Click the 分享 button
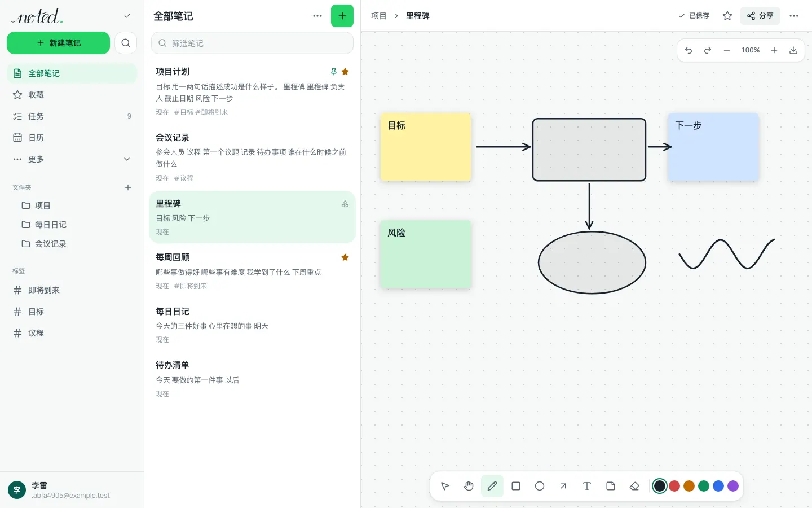 (760, 16)
